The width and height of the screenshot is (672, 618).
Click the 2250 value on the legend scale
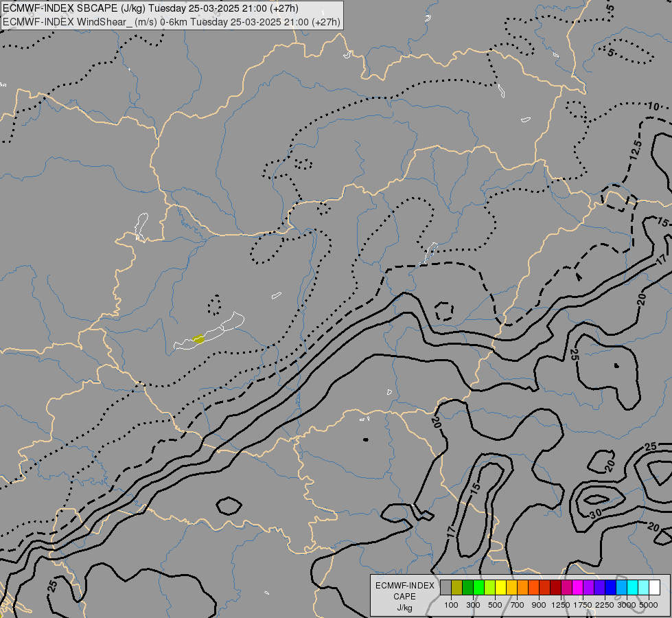pos(605,605)
